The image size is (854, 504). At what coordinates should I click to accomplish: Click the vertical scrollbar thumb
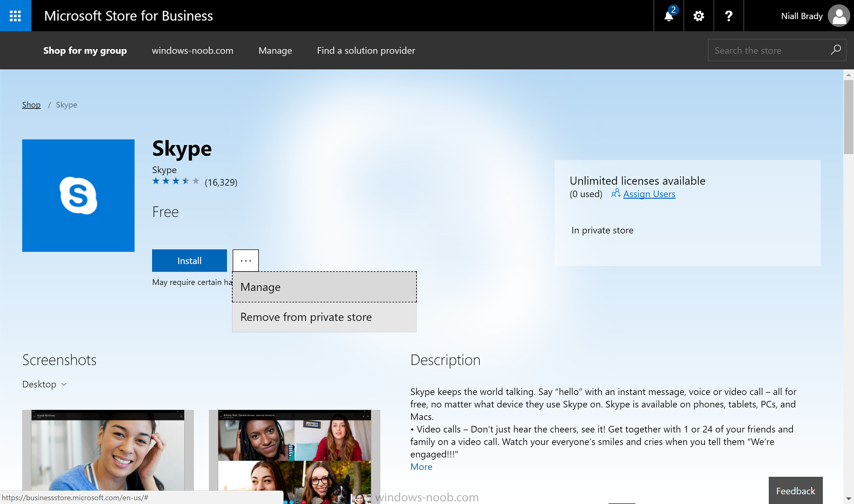click(848, 117)
